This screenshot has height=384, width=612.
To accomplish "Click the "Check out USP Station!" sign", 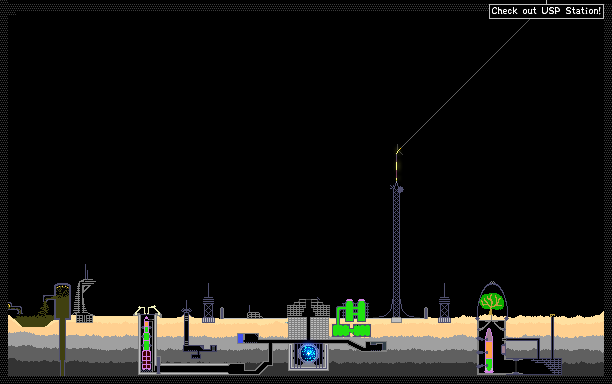I will coord(546,11).
